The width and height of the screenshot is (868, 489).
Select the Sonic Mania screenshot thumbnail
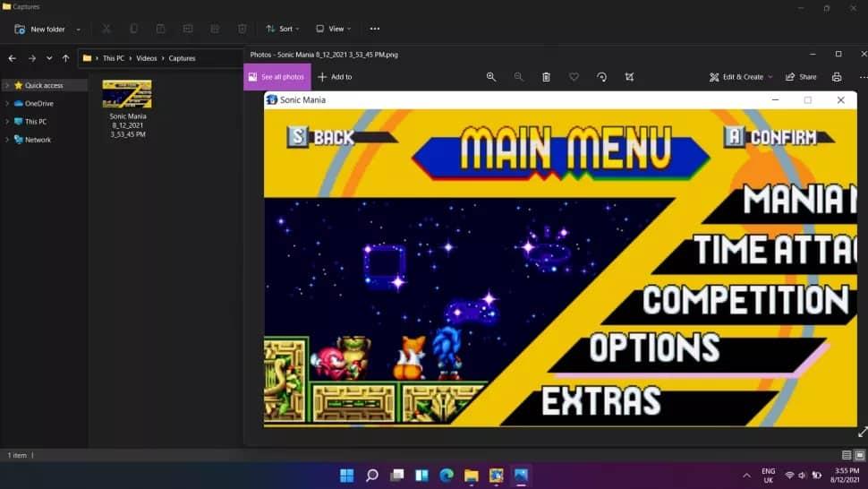point(127,95)
